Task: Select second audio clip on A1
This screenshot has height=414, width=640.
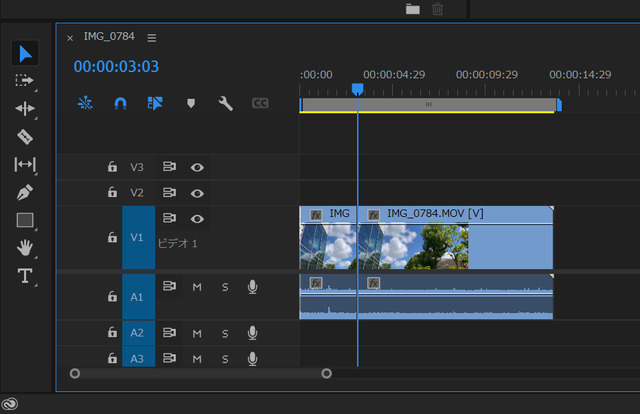Action: click(456, 297)
